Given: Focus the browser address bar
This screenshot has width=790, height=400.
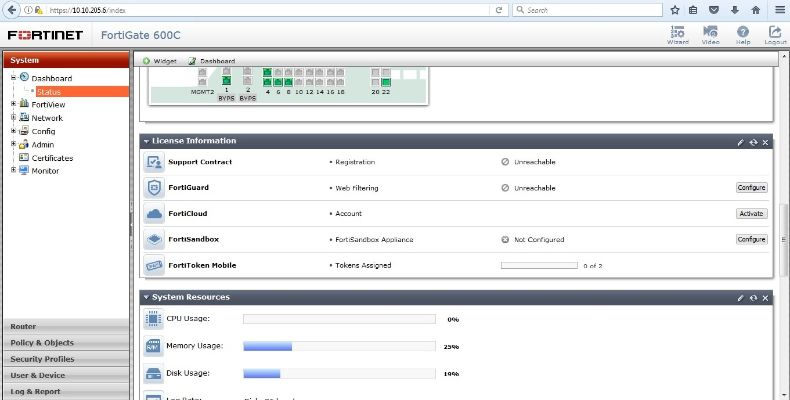Looking at the screenshot, I should click(267, 10).
